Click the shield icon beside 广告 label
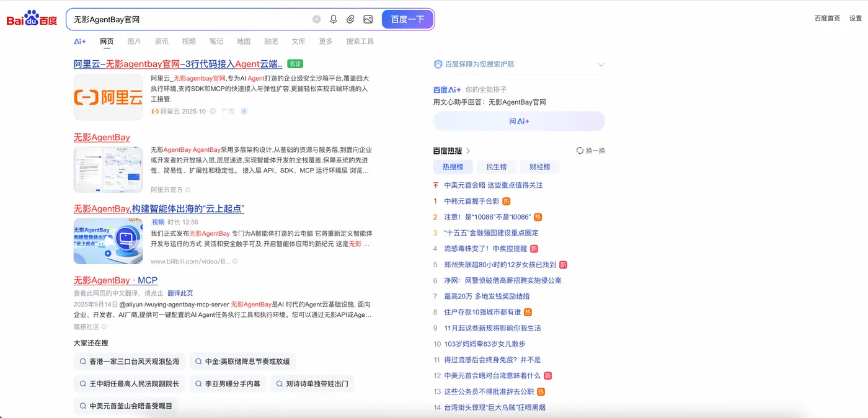This screenshot has width=868, height=418. (244, 112)
